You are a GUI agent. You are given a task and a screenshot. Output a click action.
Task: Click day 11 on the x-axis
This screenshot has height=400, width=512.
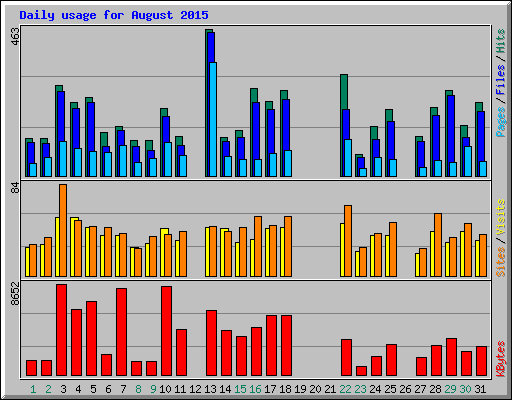pos(180,389)
